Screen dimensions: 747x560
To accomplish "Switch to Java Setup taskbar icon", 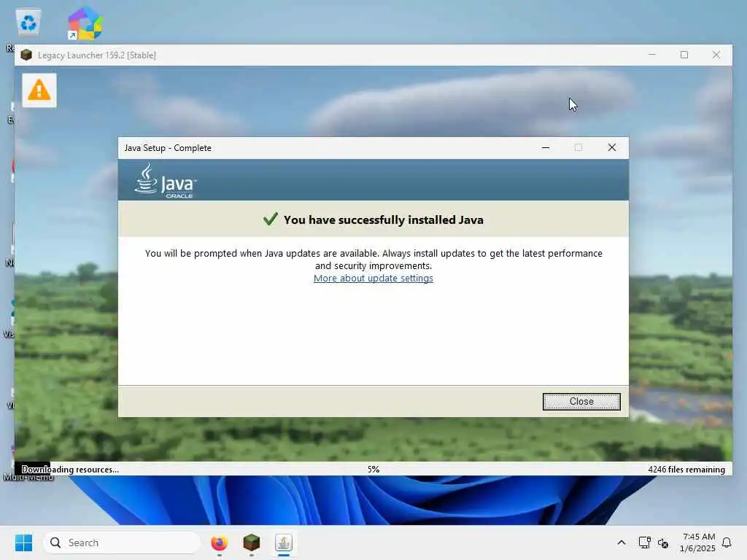I will (x=284, y=542).
